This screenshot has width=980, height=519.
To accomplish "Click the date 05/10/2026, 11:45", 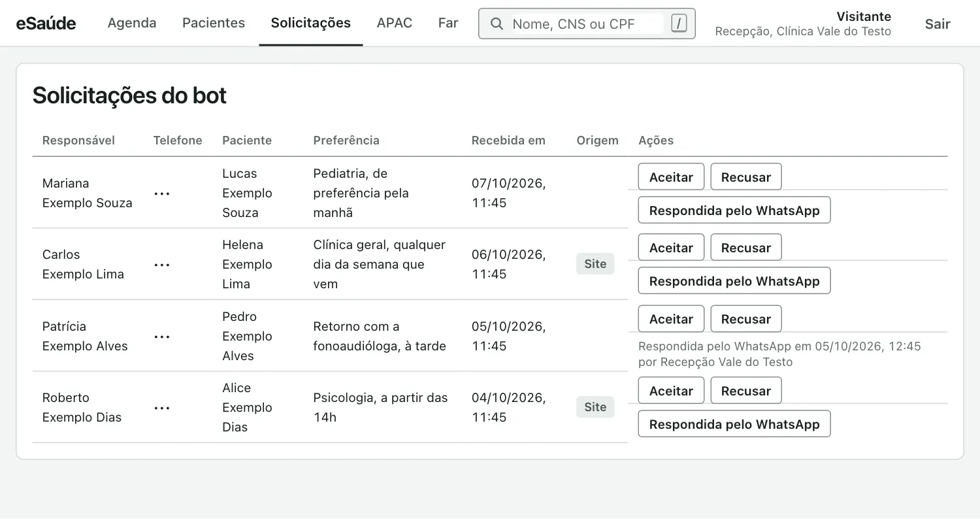I will [x=509, y=337].
